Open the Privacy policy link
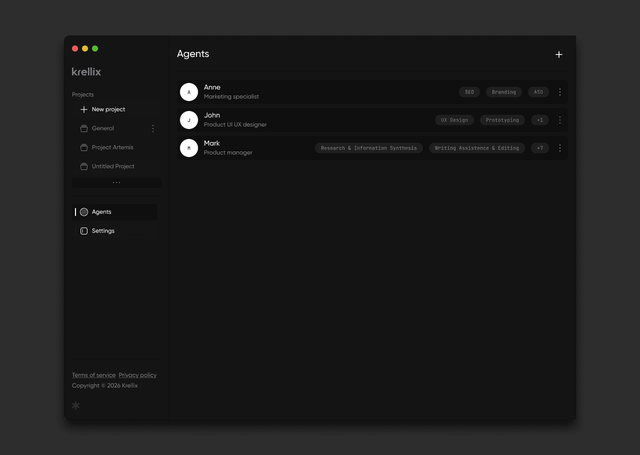The height and width of the screenshot is (455, 640). click(x=138, y=375)
